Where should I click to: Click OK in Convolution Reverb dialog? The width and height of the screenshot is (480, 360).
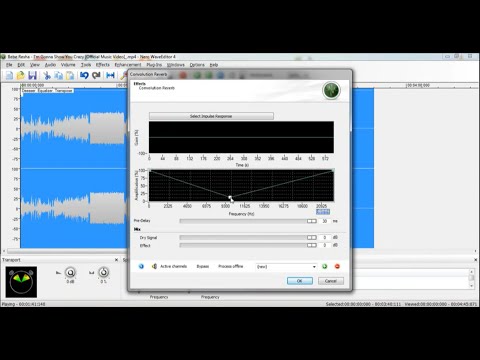(300, 281)
